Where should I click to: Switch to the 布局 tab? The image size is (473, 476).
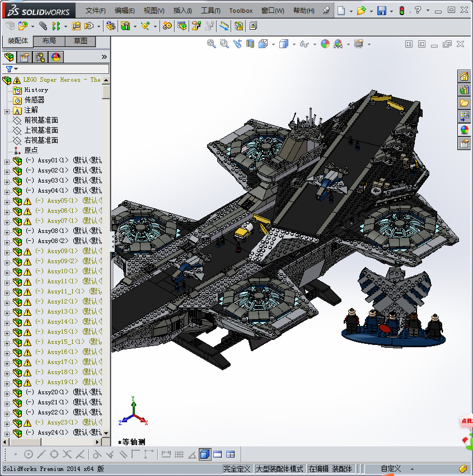coord(49,41)
